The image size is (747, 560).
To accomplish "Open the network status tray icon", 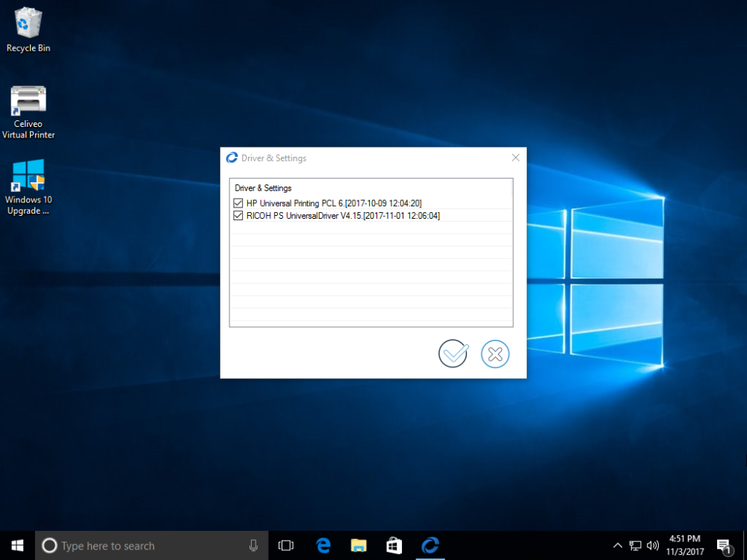I will (635, 546).
